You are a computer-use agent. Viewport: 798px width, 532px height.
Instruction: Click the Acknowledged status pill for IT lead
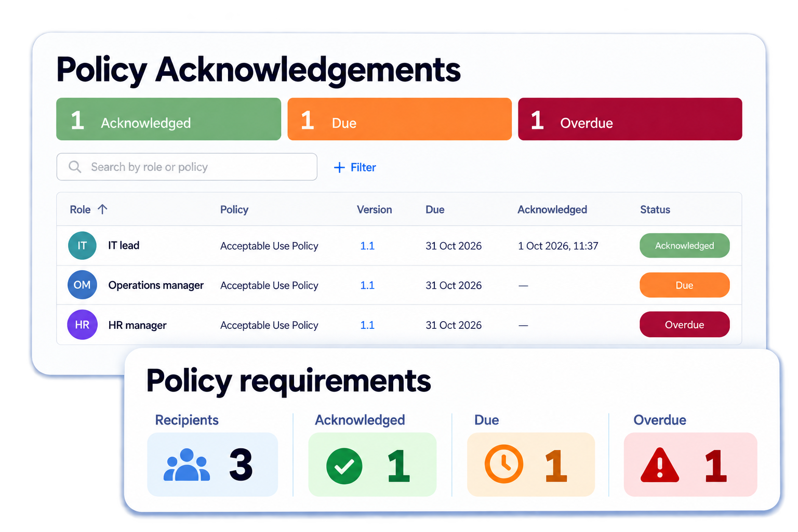[685, 246]
